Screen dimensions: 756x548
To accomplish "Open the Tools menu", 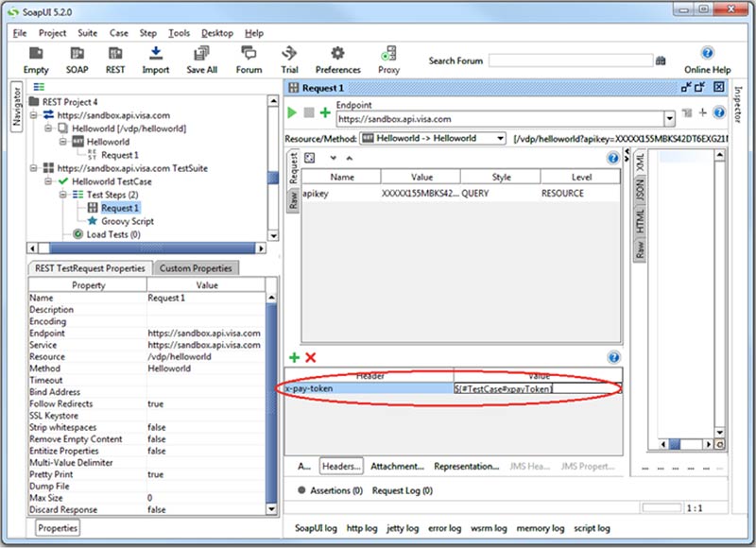I will (x=179, y=33).
